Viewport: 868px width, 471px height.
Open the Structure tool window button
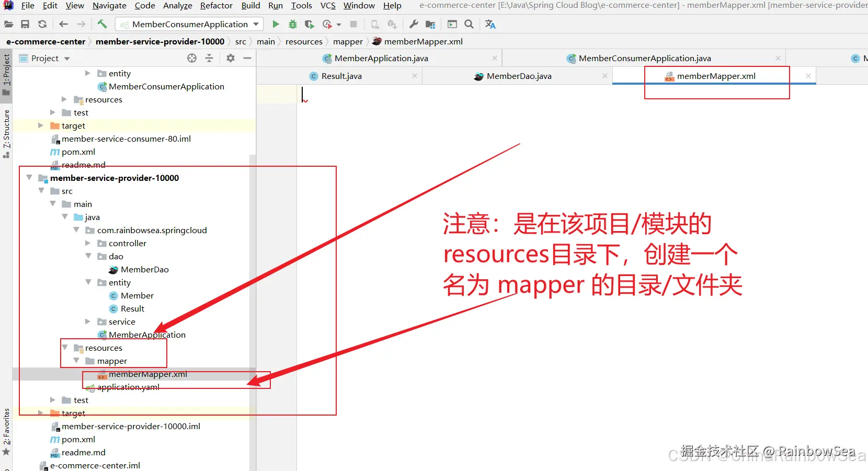pyautogui.click(x=6, y=133)
